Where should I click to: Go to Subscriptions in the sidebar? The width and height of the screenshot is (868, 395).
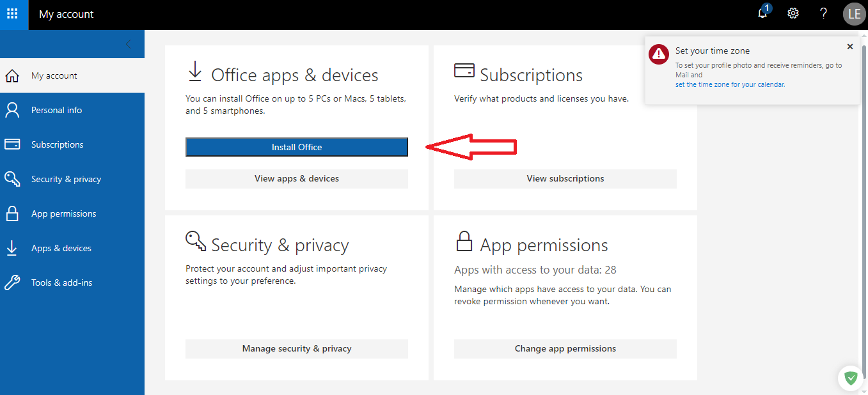click(x=72, y=144)
